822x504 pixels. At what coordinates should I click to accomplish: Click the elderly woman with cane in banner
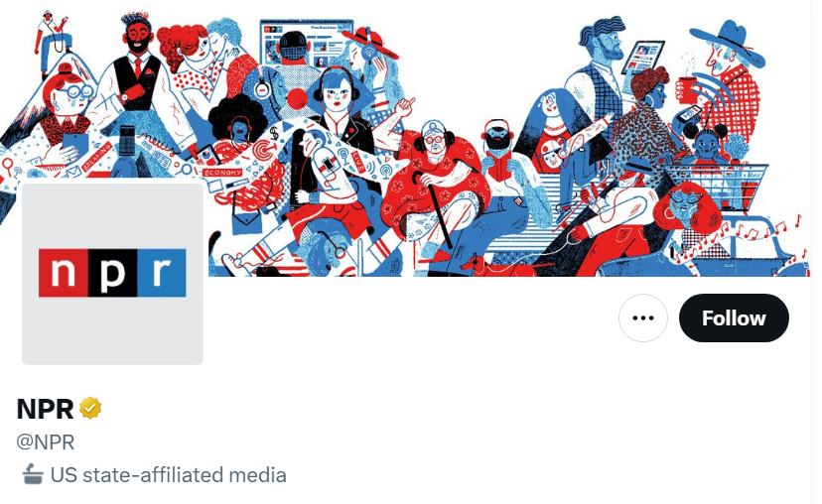(434, 189)
